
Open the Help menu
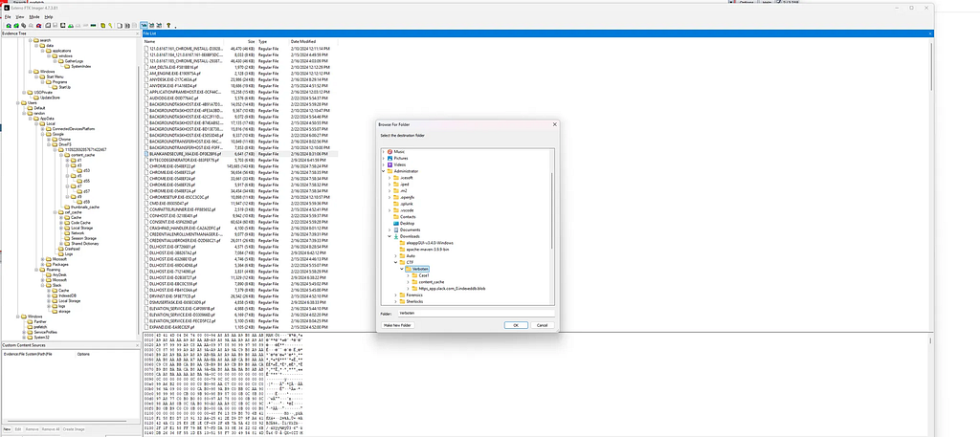tap(49, 17)
